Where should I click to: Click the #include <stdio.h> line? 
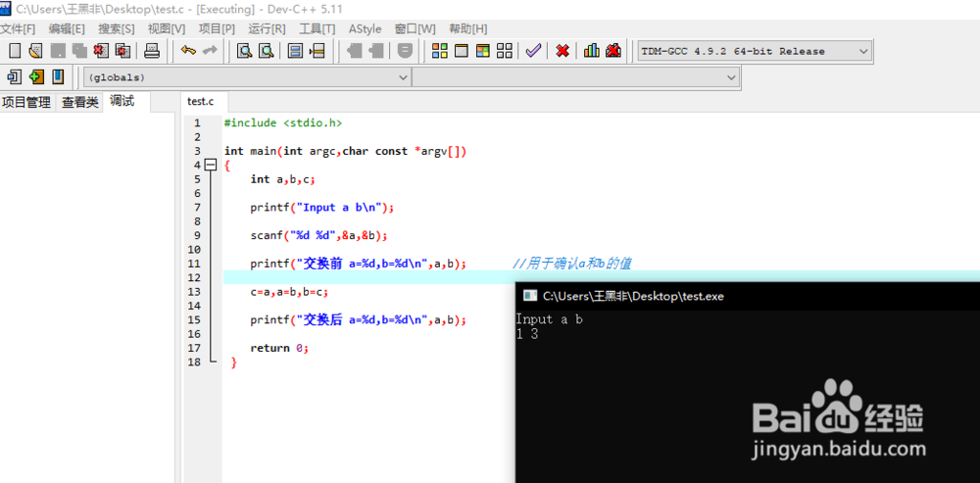coord(283,123)
